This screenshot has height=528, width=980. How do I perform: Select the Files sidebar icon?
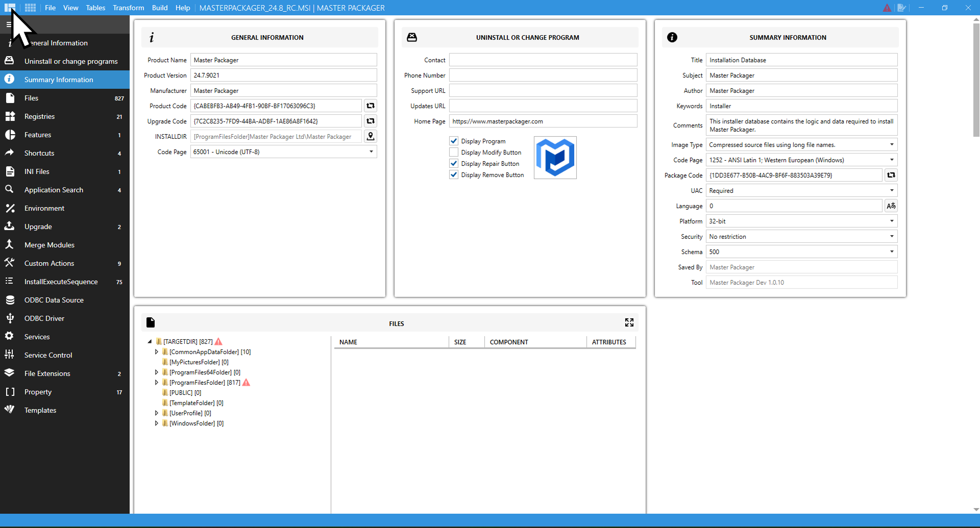tap(10, 98)
